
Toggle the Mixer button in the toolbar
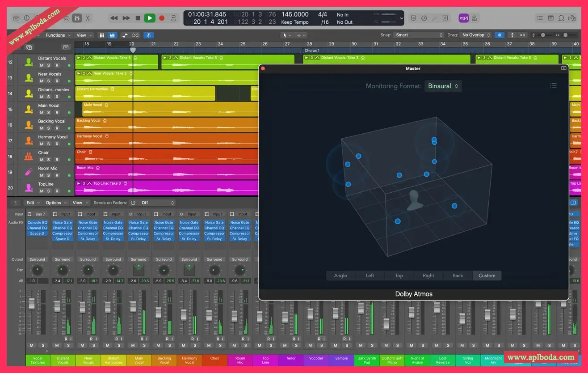pos(77,18)
